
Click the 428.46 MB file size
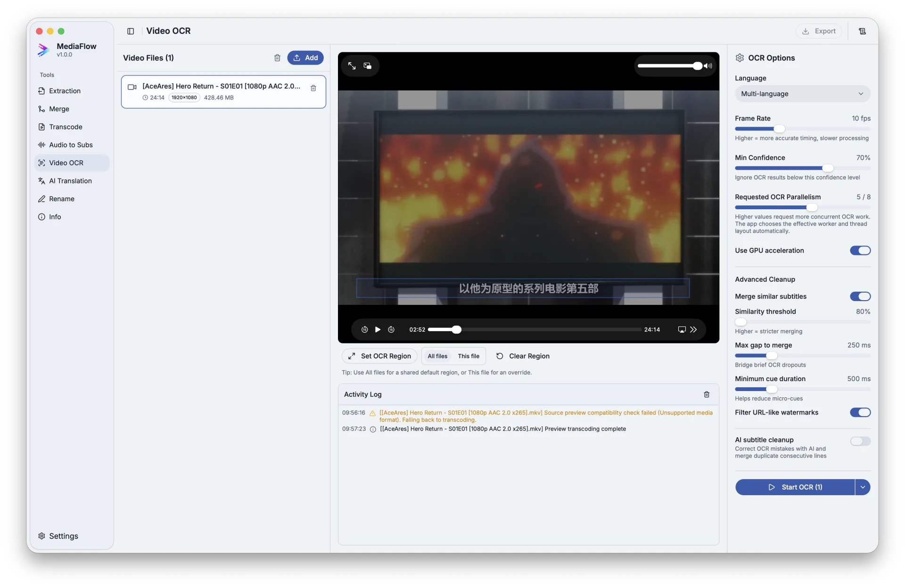(x=219, y=98)
